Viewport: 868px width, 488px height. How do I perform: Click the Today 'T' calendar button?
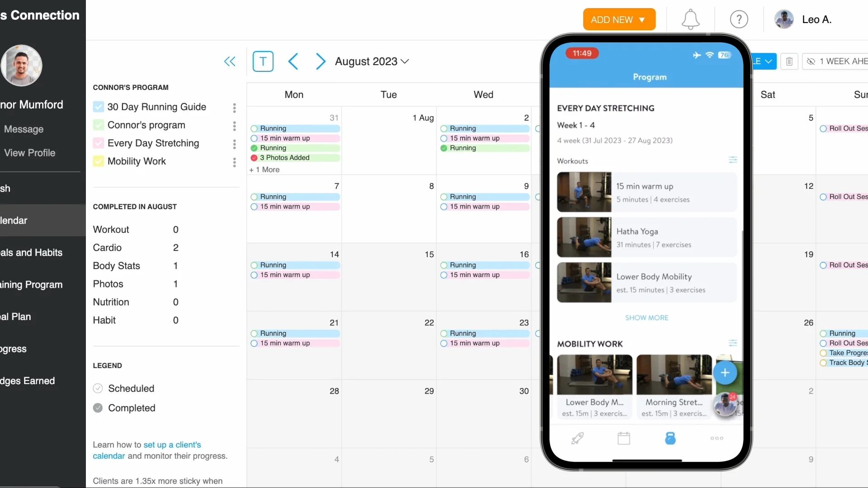[263, 61]
